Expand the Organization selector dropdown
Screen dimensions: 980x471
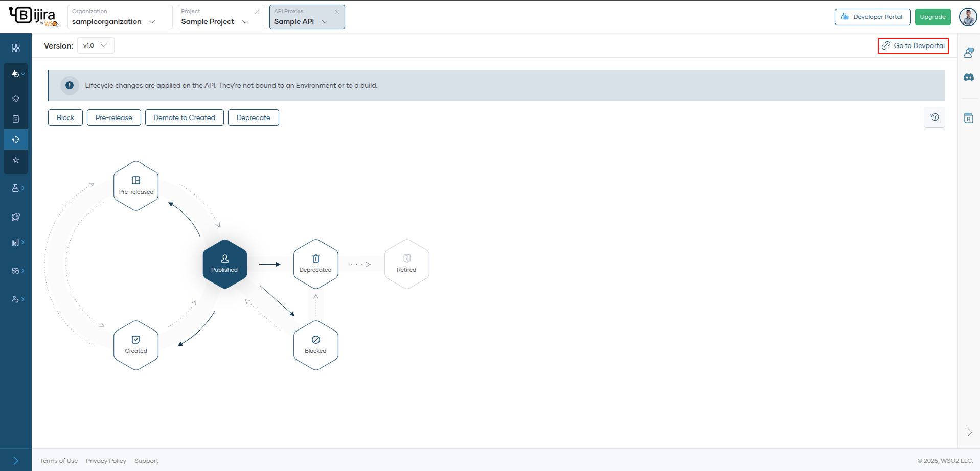152,21
